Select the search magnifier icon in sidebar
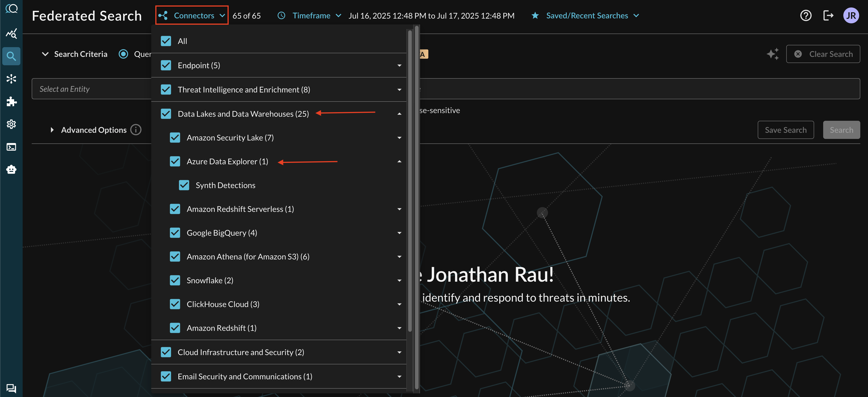Screen dimensions: 868x397 (x=11, y=56)
